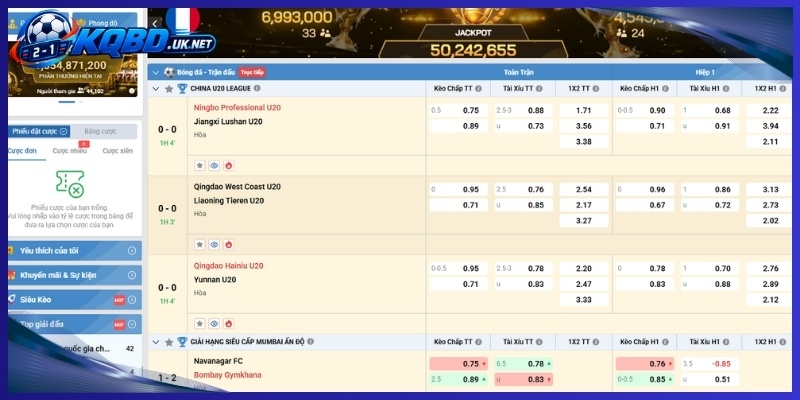The height and width of the screenshot is (400, 800).
Task: Favorite the Qingdao West Coast U20 match star
Action: pos(200,244)
